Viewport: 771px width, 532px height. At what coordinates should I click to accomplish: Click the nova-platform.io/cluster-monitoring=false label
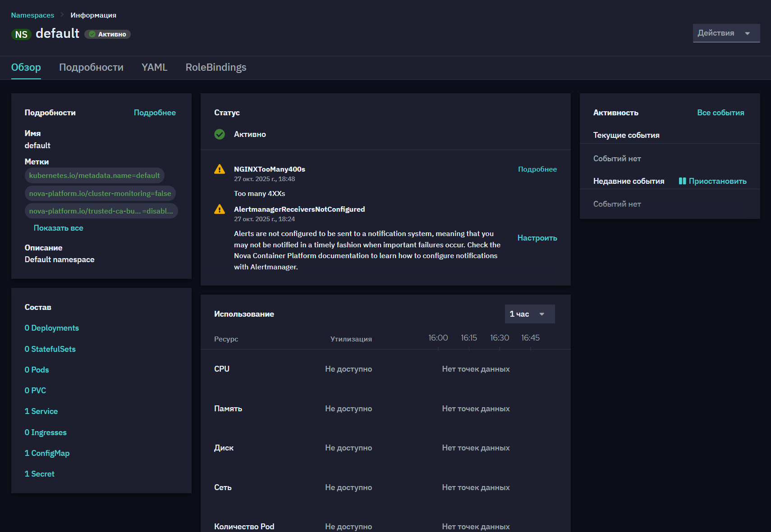[x=100, y=193]
